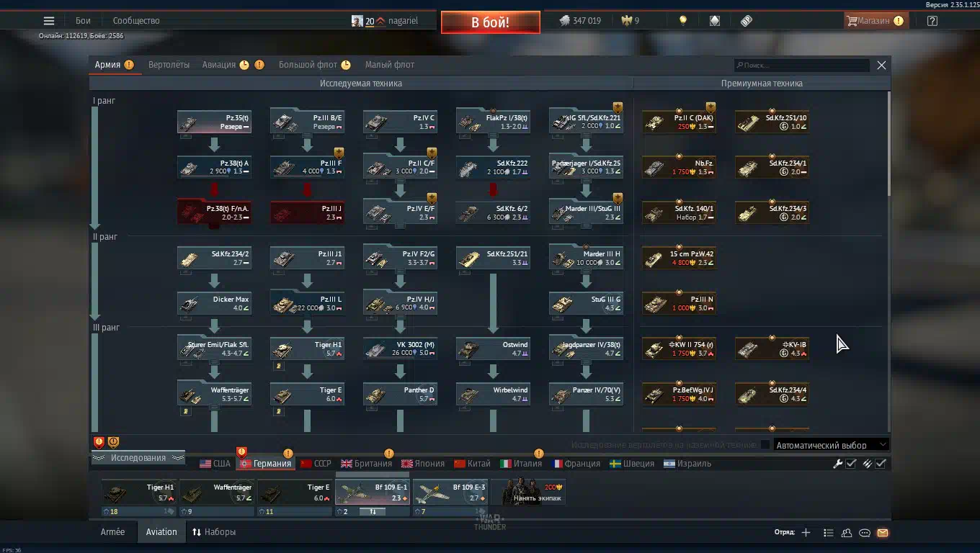Open the squad list icon
Screen dimensions: 980x553
[x=828, y=533]
